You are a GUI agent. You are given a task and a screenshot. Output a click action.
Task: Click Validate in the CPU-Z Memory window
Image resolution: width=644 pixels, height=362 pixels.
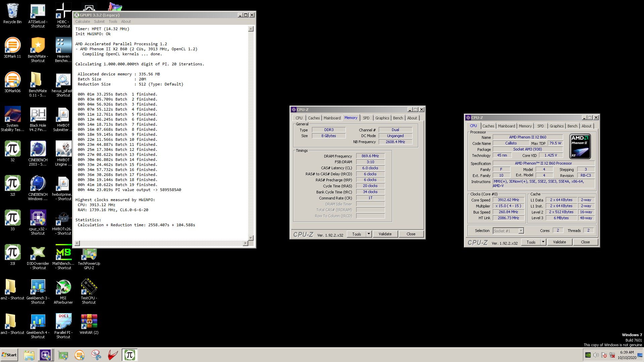pos(385,234)
